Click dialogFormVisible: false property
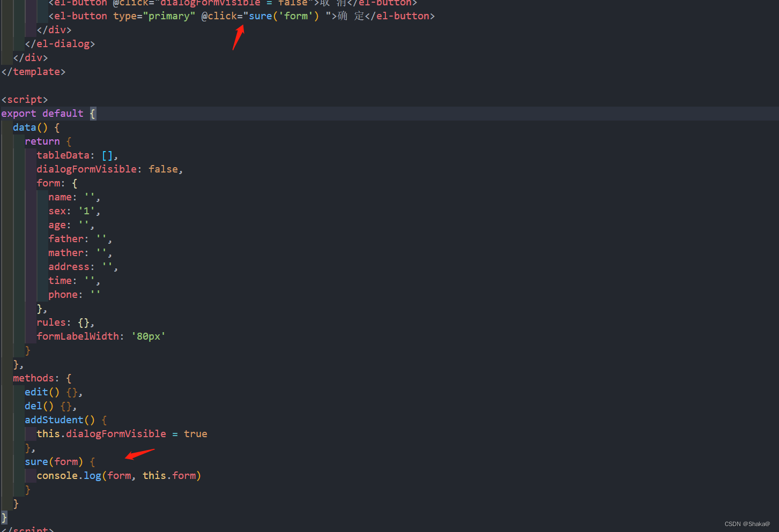 click(x=110, y=169)
